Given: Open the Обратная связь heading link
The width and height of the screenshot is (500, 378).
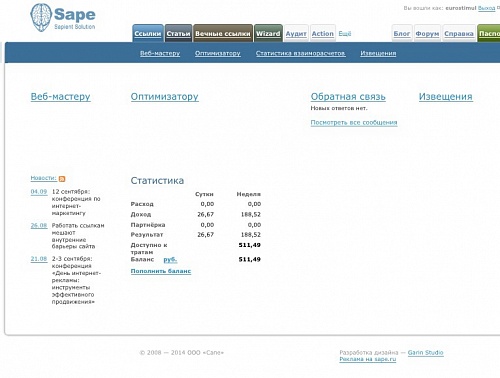Looking at the screenshot, I should (348, 97).
